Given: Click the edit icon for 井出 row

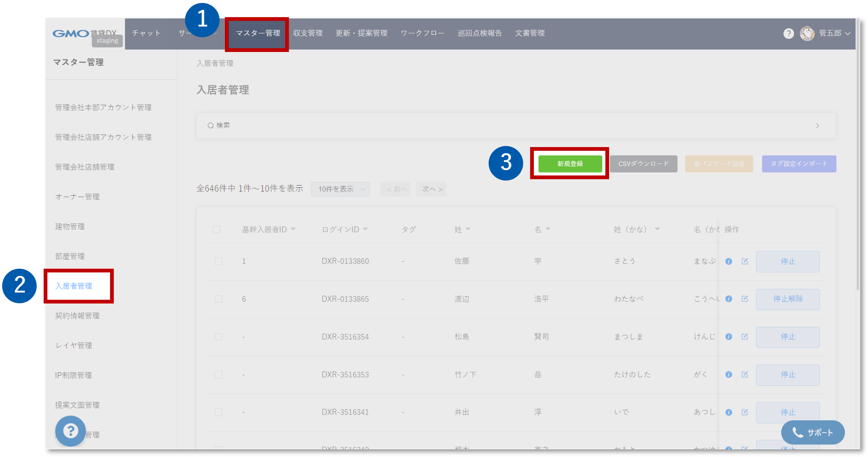Looking at the screenshot, I should click(x=745, y=412).
